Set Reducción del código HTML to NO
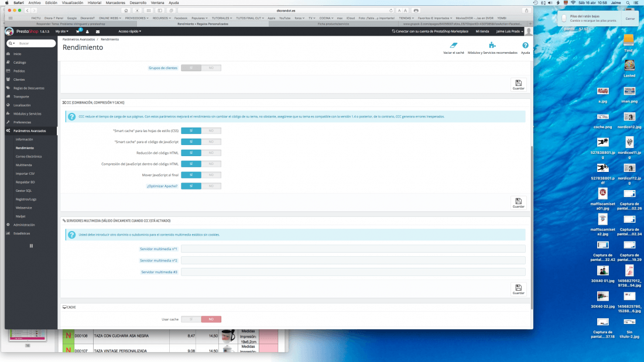644x362 pixels. click(x=211, y=153)
